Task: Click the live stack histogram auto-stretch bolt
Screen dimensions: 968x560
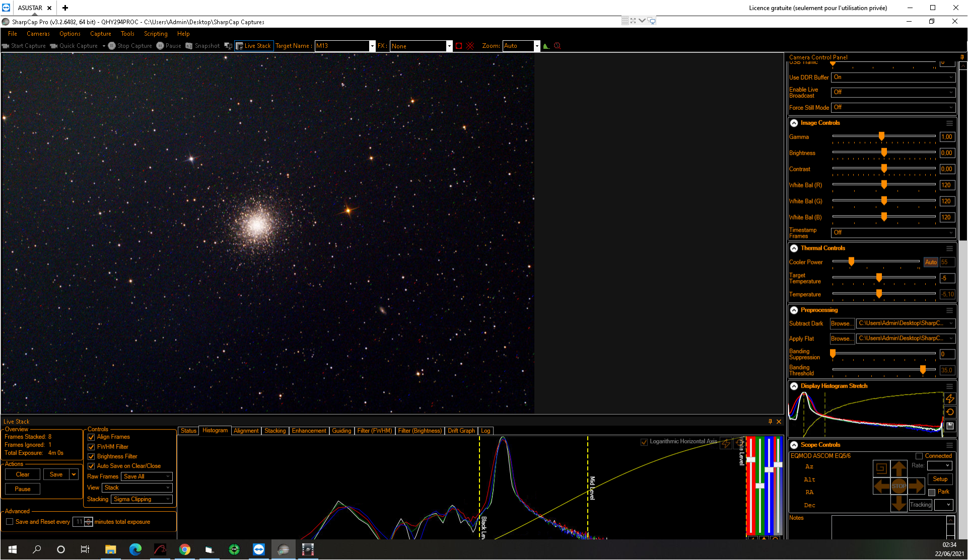Action: coord(726,443)
